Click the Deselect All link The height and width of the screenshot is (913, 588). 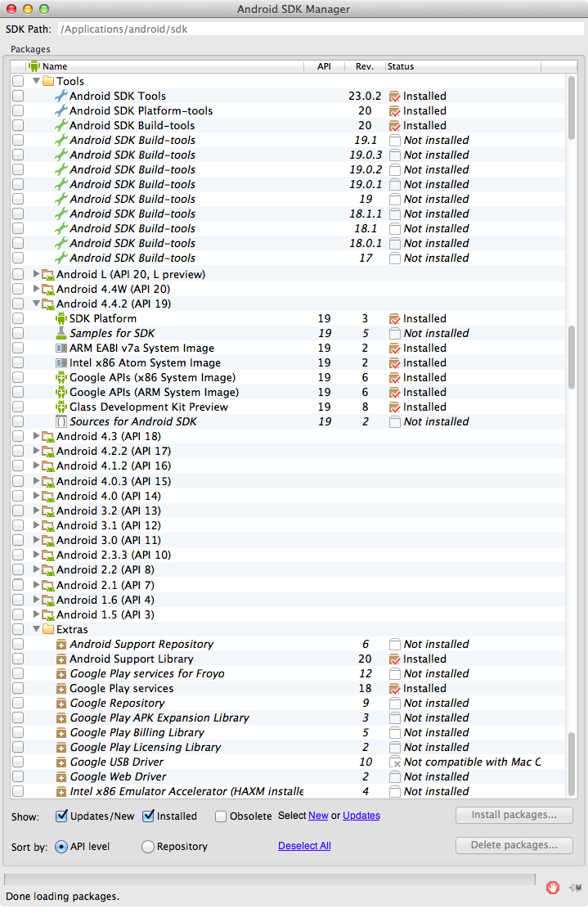(304, 846)
